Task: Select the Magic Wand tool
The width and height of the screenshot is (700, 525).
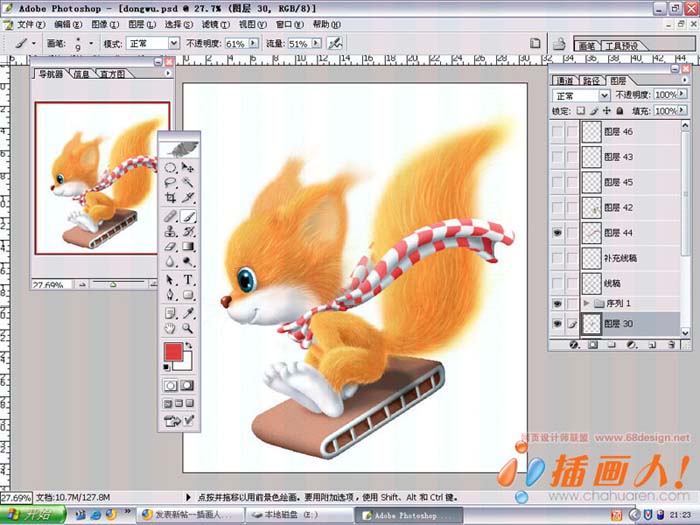Action: tap(188, 183)
